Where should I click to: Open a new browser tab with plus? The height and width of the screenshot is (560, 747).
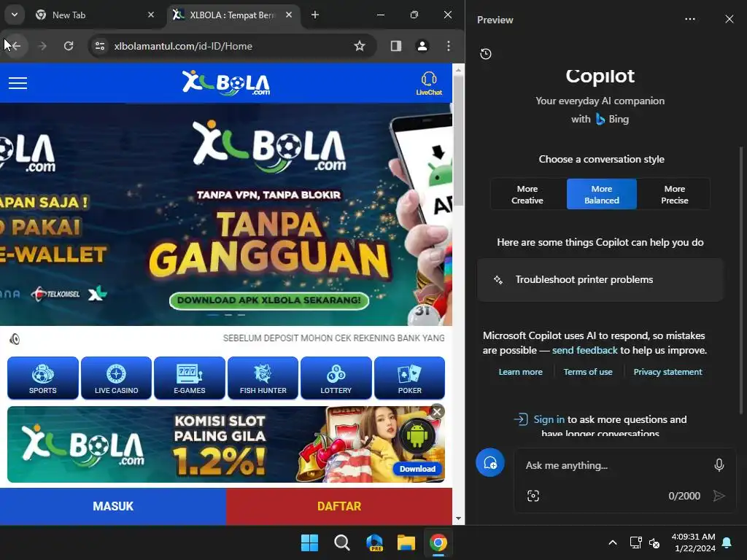[315, 15]
